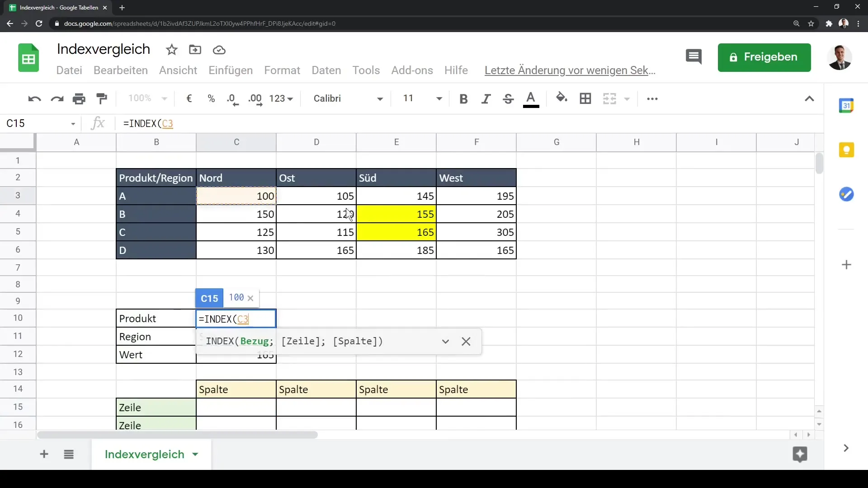
Task: Click the Italic formatting icon
Action: [x=486, y=99]
